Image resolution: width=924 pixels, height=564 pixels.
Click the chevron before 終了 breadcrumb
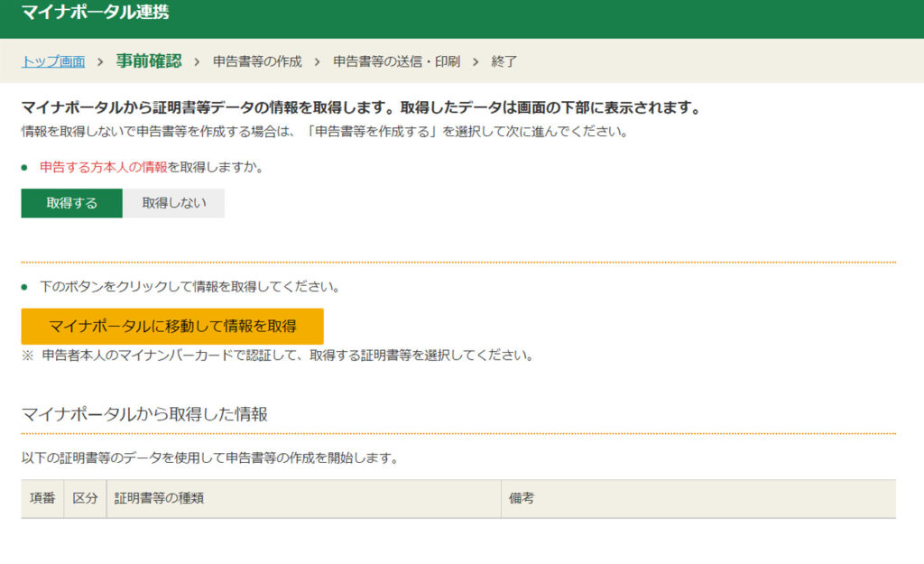476,62
